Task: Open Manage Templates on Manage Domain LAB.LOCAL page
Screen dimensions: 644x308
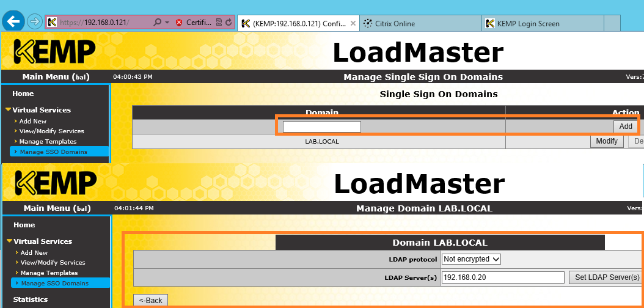Action: point(49,273)
